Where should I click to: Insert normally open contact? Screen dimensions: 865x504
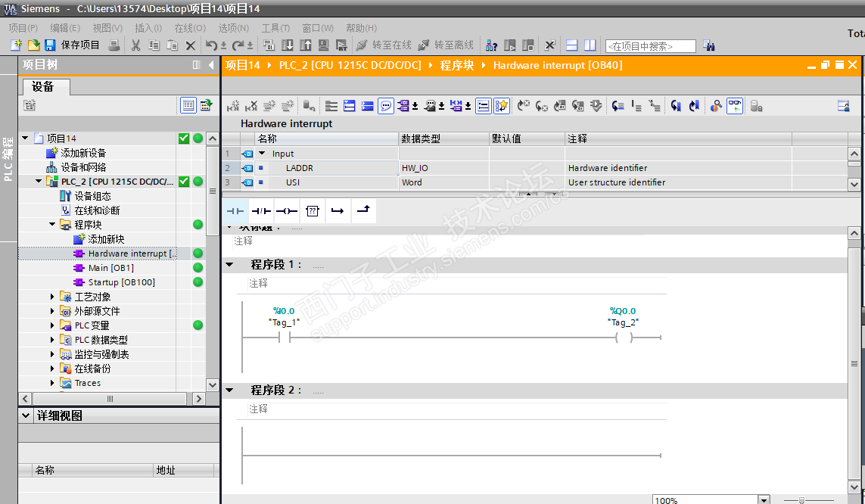235,210
